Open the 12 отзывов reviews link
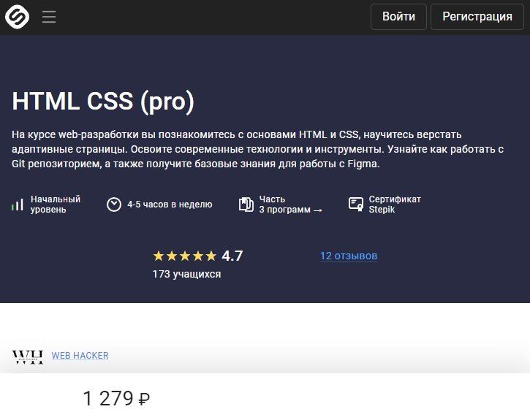The height and width of the screenshot is (420, 530). pos(349,256)
